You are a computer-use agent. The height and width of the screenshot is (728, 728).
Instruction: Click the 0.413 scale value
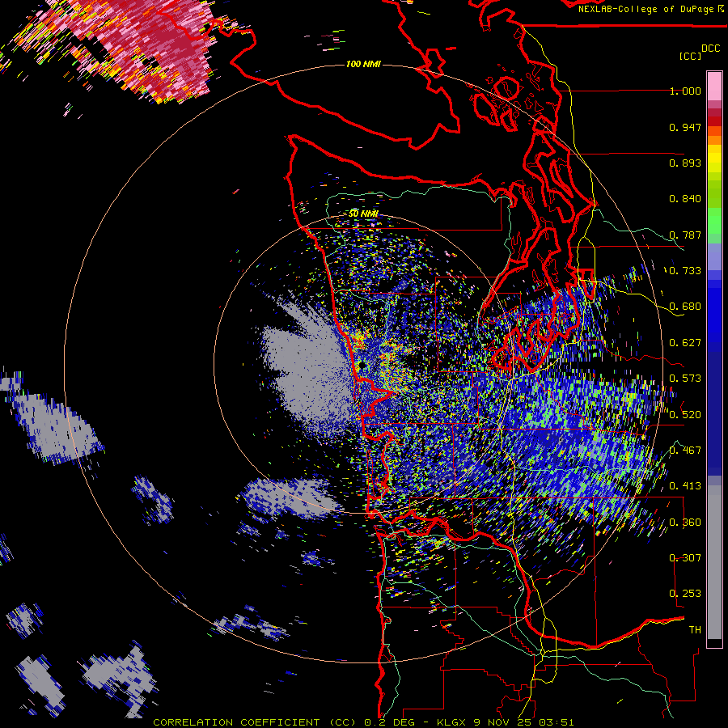coord(685,486)
